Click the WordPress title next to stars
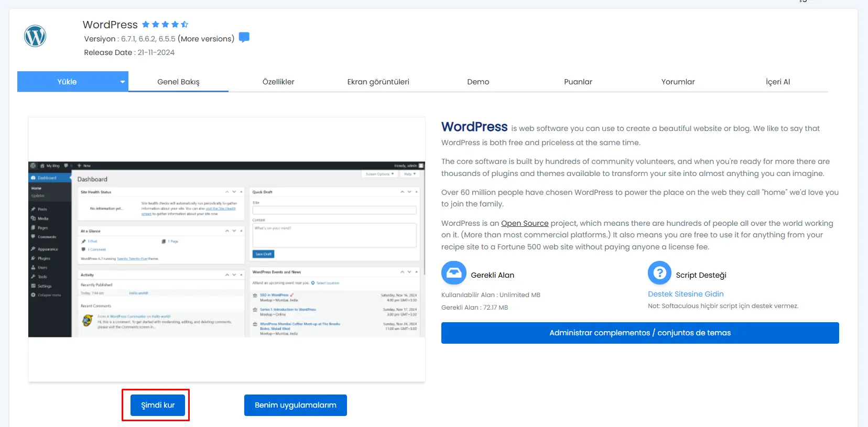 [110, 25]
